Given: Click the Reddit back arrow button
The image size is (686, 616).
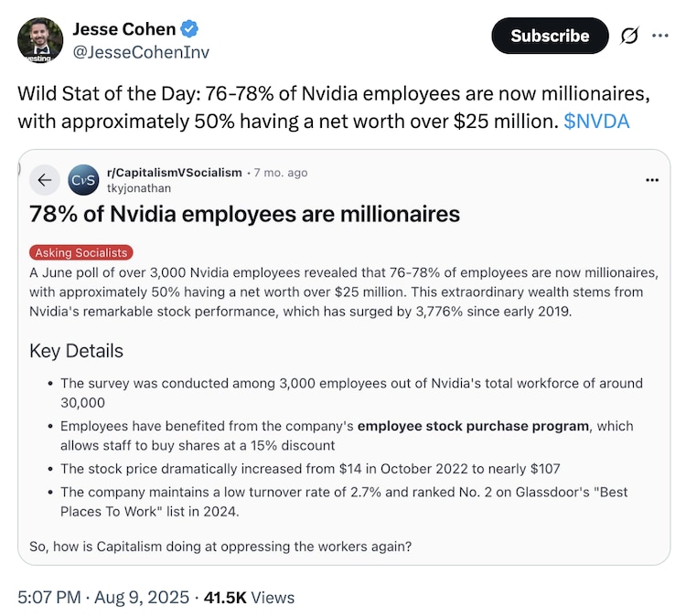Looking at the screenshot, I should tap(45, 180).
